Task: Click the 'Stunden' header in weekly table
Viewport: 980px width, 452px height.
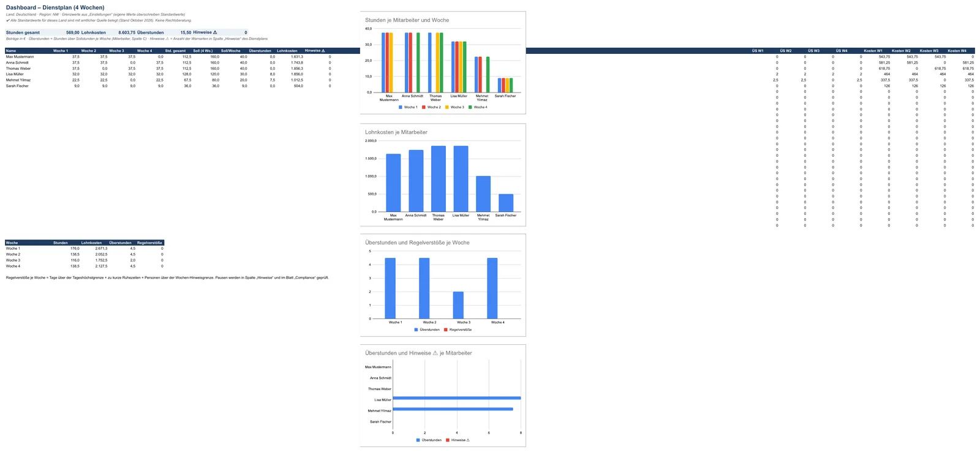Action: pos(61,243)
